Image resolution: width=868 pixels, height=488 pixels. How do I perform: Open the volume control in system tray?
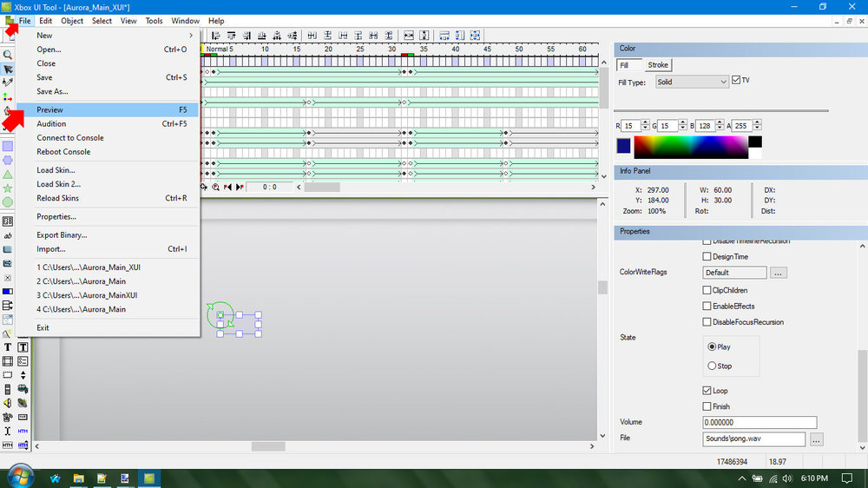point(787,478)
